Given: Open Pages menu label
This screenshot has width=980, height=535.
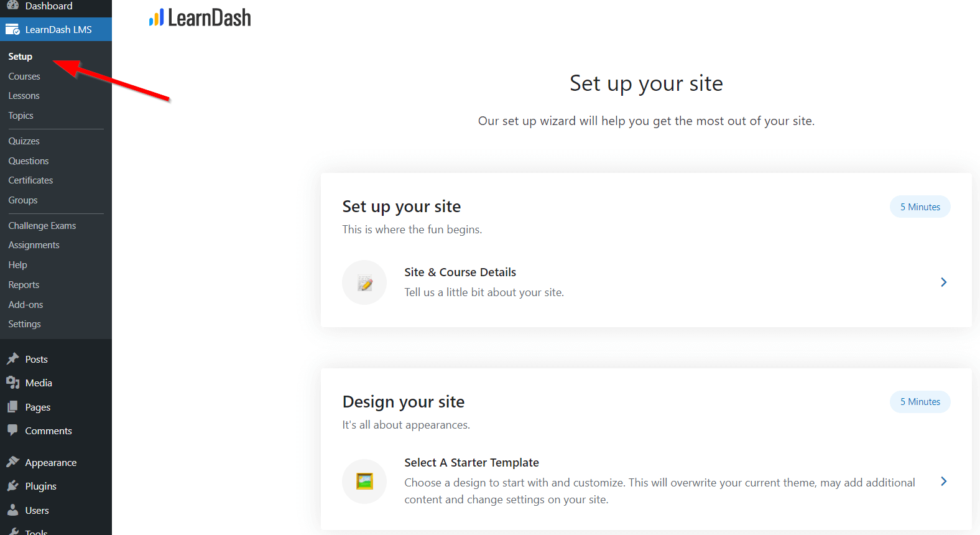Looking at the screenshot, I should tap(38, 407).
